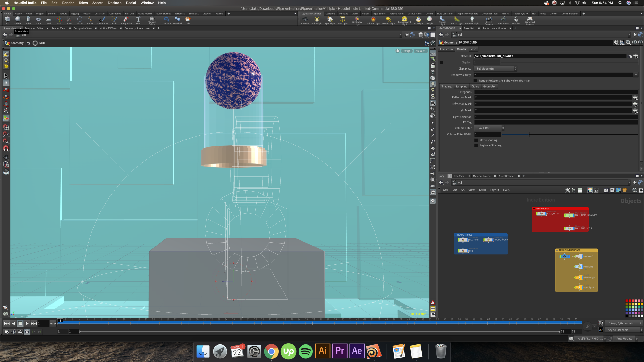Launch Houdini from the dock

click(374, 351)
